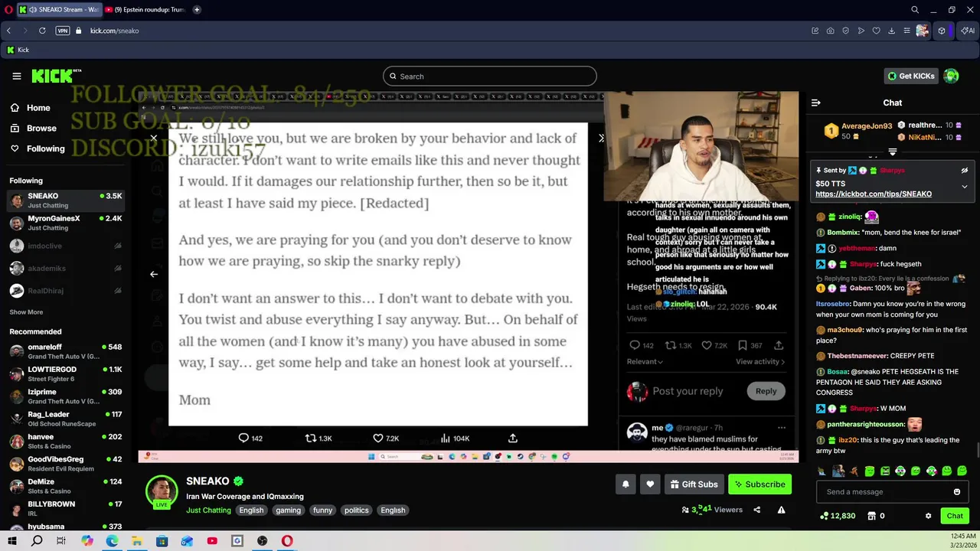The height and width of the screenshot is (551, 980).
Task: Open Just Chatting category link
Action: [x=208, y=510]
